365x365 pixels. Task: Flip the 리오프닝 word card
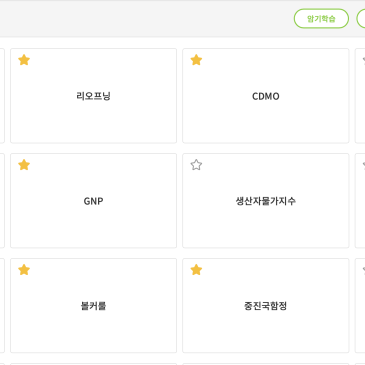(x=93, y=96)
